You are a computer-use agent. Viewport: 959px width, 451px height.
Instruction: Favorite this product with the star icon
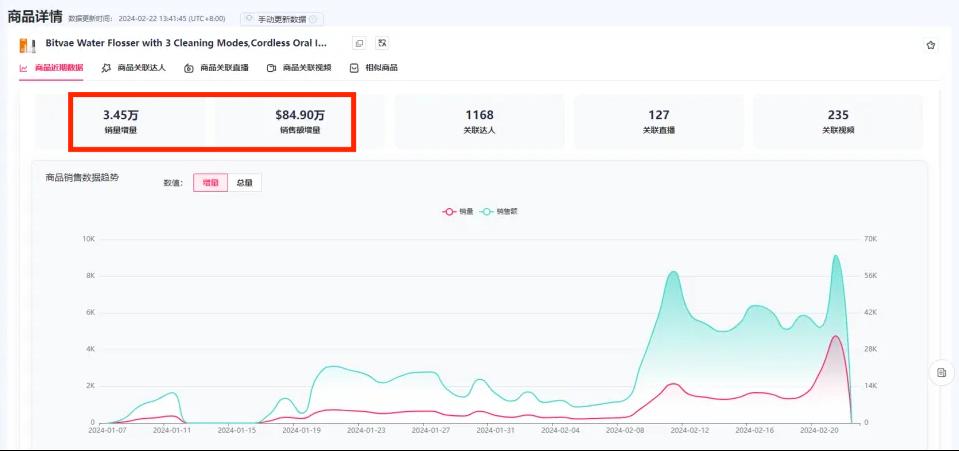(930, 45)
